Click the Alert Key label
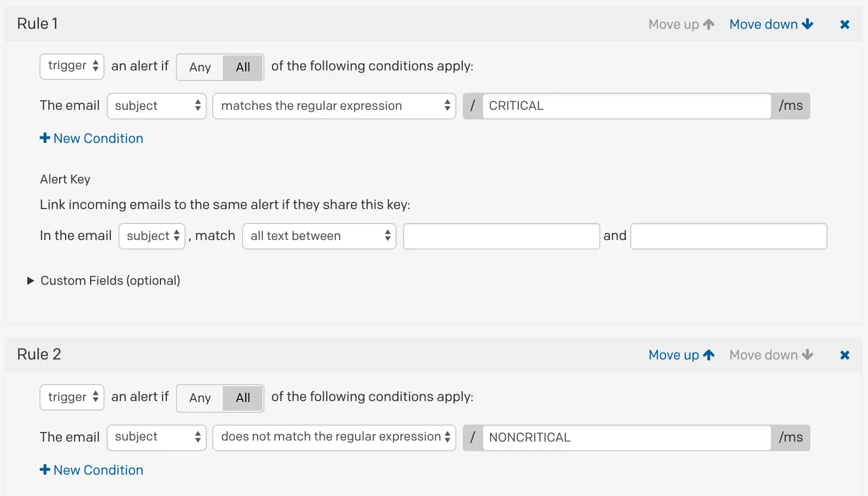Viewport: 868px width, 496px height. (x=65, y=180)
